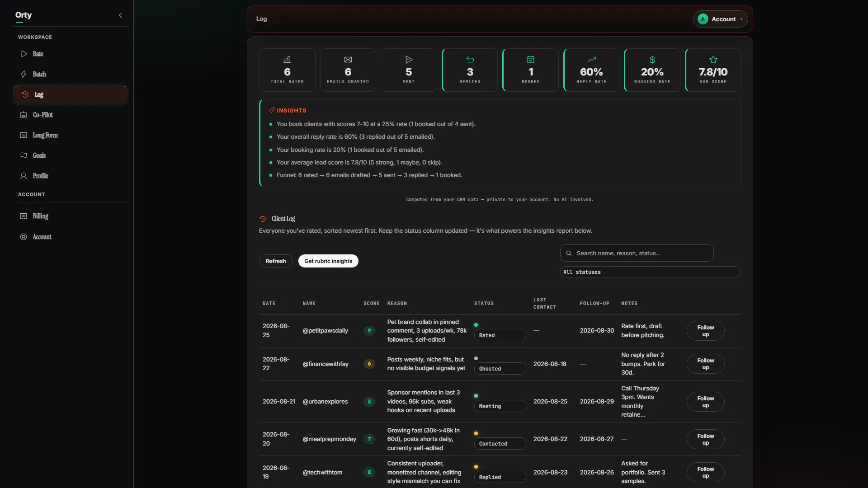Click the @techwithtom name cell
This screenshot has width=868, height=488.
pos(322,473)
